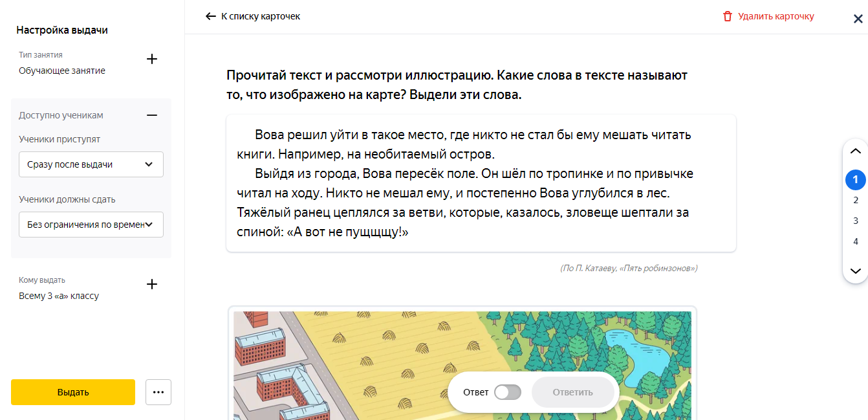Viewport: 868px width, 420px height.
Task: Jump to card number 3
Action: pyautogui.click(x=856, y=221)
